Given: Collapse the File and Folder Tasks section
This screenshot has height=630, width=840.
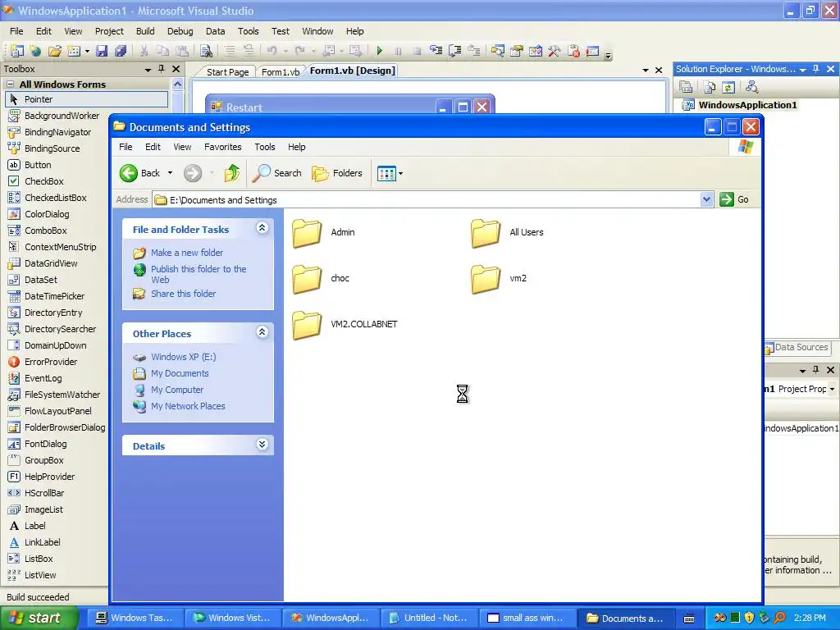Looking at the screenshot, I should pyautogui.click(x=262, y=228).
